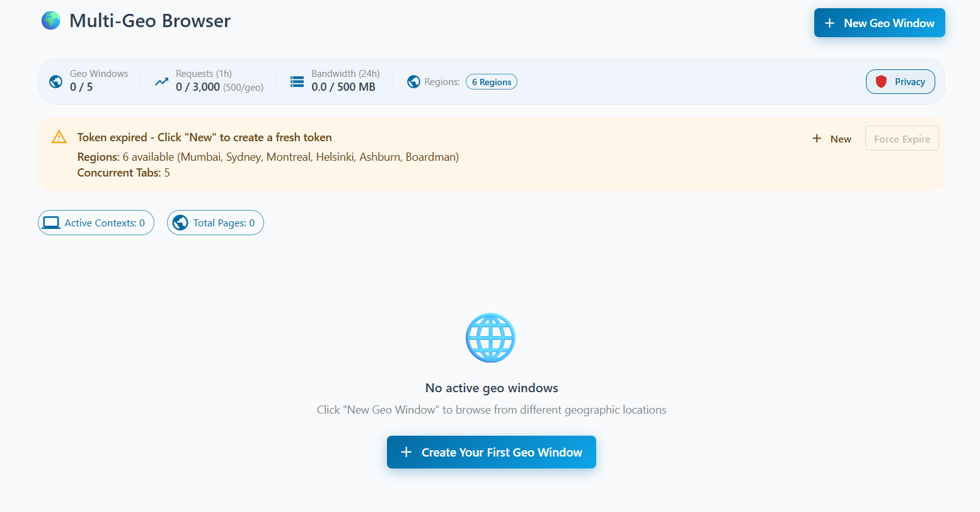Screen dimensions: 980x512
Task: Click the Total Pages globe icon
Action: tap(180, 223)
